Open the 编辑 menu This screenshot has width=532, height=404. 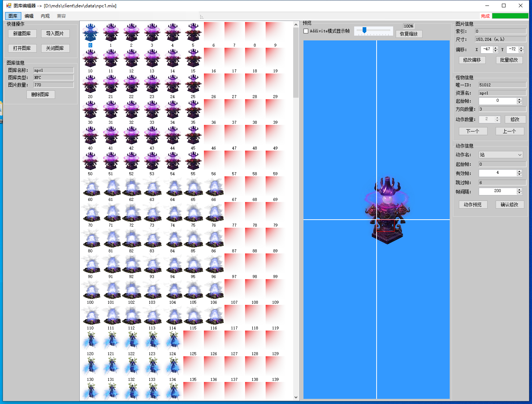click(x=29, y=16)
